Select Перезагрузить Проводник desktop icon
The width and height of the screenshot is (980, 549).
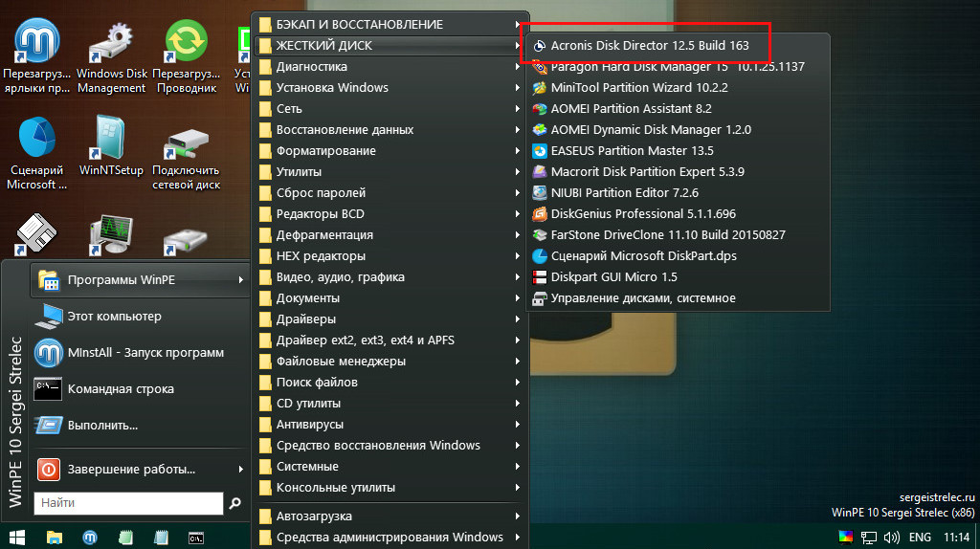tap(187, 57)
